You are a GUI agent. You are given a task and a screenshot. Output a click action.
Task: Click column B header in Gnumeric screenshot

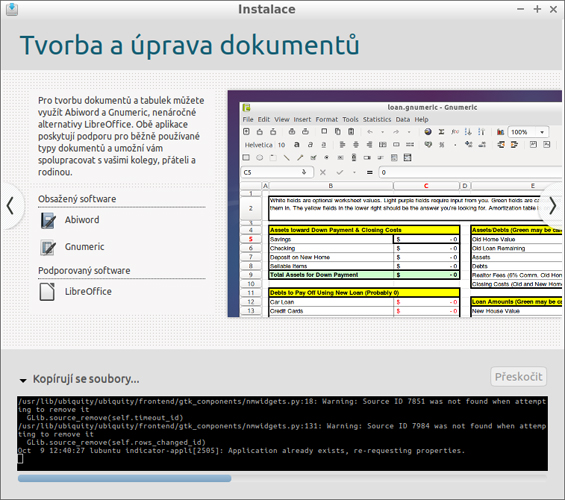331,186
